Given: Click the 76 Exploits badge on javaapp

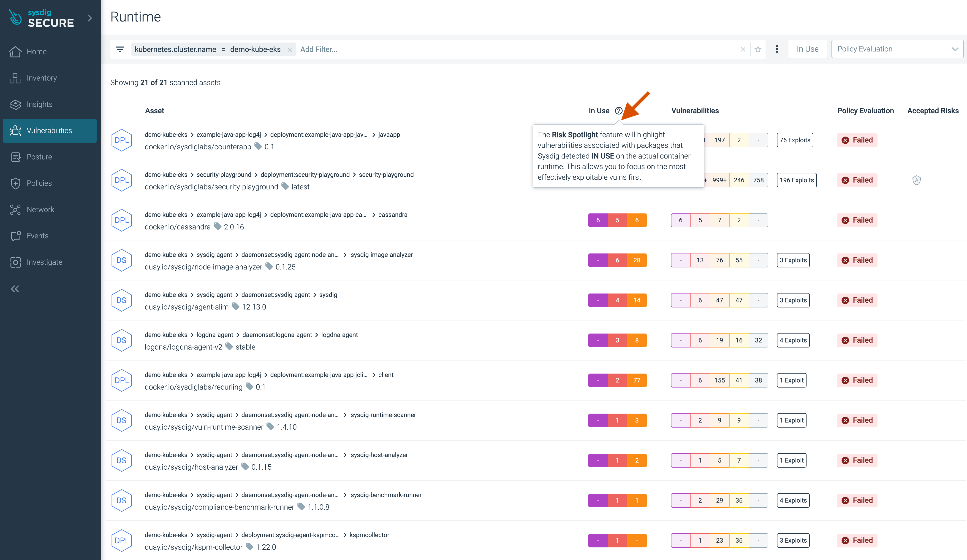Looking at the screenshot, I should 795,139.
